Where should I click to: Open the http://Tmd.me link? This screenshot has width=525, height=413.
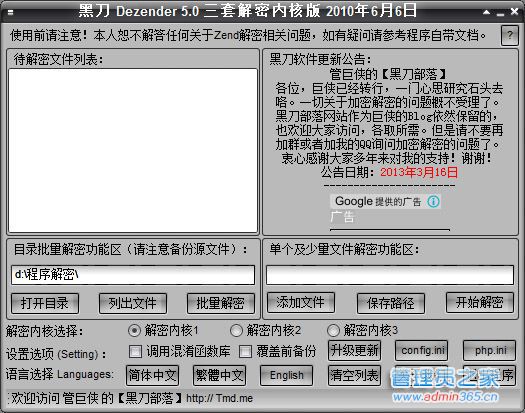coord(219,398)
